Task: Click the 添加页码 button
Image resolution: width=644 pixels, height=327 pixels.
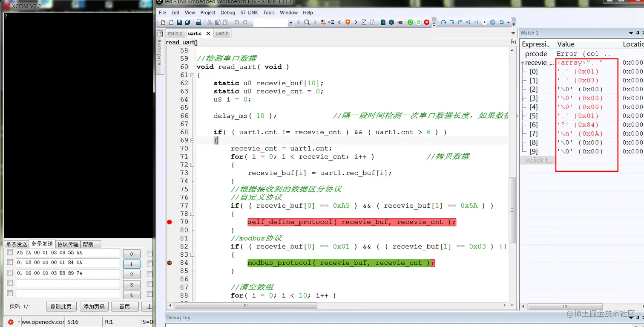Action: pyautogui.click(x=94, y=307)
